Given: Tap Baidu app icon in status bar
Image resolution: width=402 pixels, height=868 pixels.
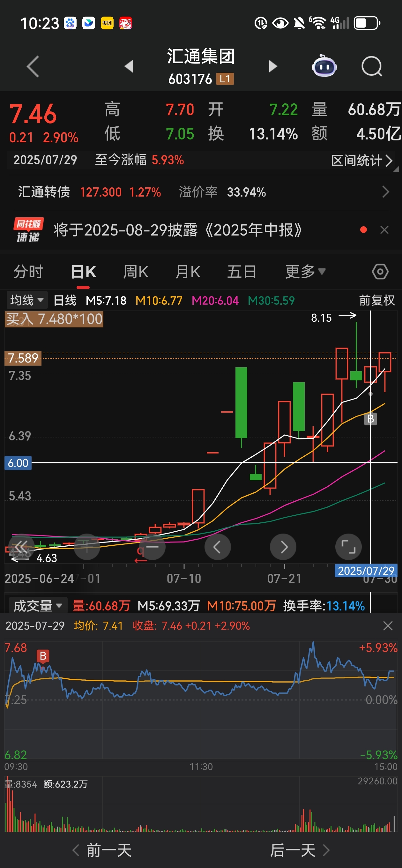Looking at the screenshot, I should [71, 23].
